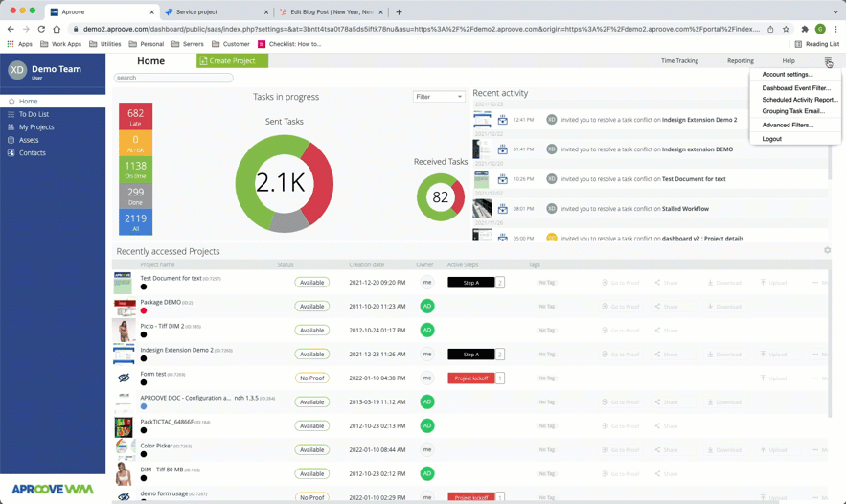This screenshot has height=504, width=846.
Task: Select Advanced Filters menu entry
Action: [x=788, y=125]
